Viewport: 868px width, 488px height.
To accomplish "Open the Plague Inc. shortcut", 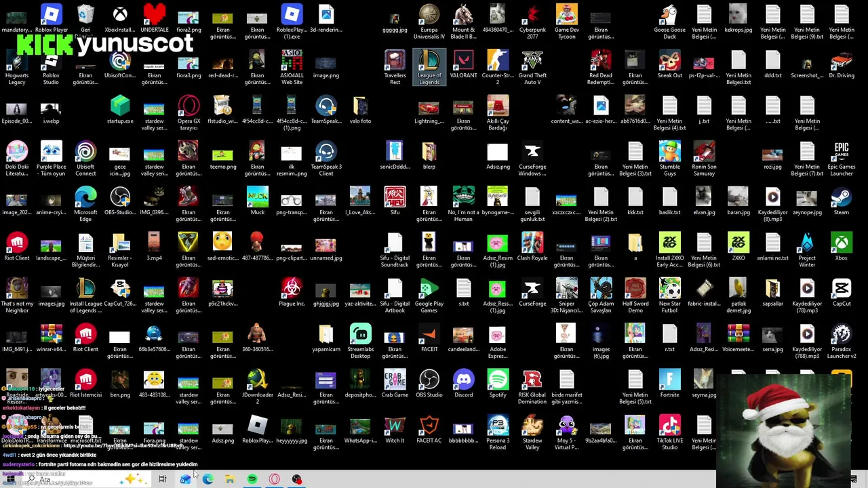I will click(292, 293).
